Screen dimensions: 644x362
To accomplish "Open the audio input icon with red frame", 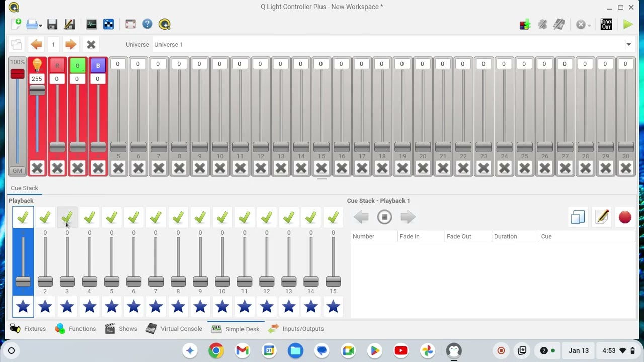I will pyautogui.click(x=130, y=24).
